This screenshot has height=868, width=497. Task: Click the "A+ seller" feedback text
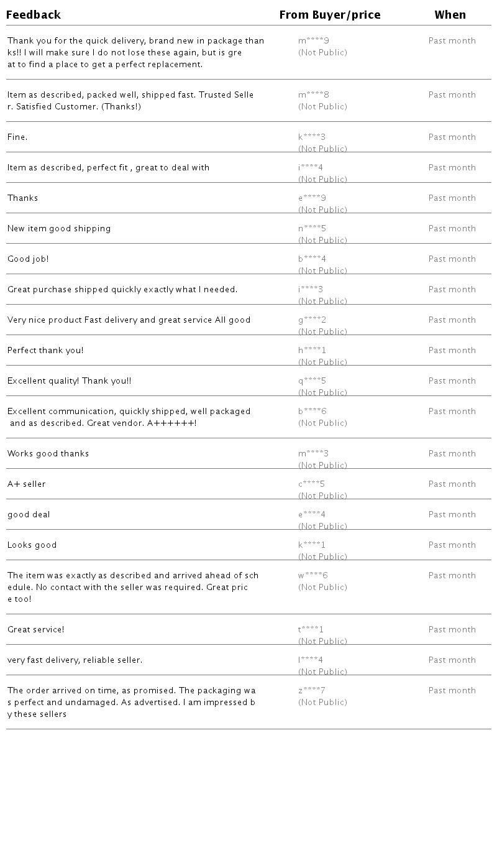27,484
